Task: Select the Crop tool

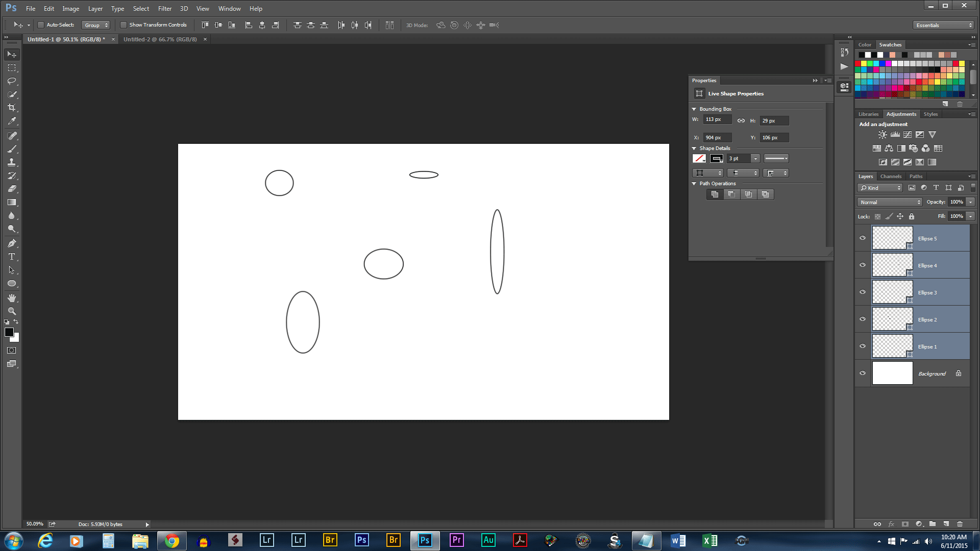Action: (11, 108)
